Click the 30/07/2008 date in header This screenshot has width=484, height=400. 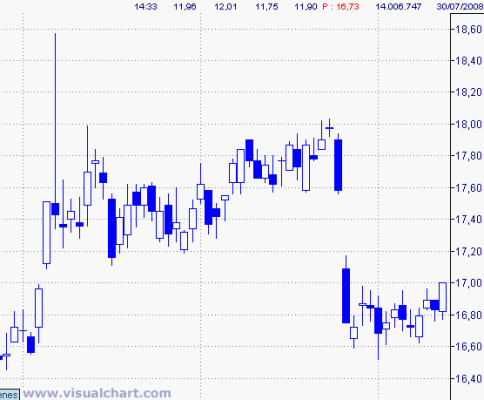pos(460,7)
